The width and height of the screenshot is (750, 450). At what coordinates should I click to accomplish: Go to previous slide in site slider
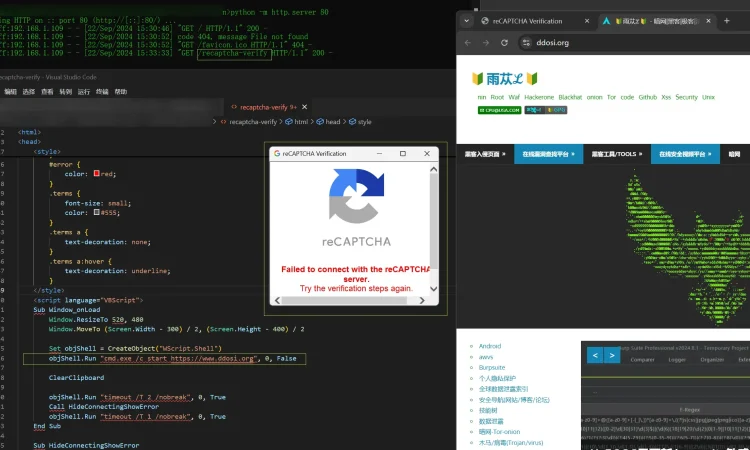pos(595,355)
